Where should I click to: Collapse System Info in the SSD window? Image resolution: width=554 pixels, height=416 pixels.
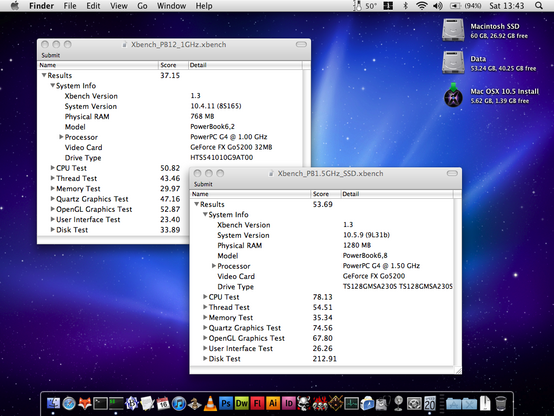click(x=205, y=215)
